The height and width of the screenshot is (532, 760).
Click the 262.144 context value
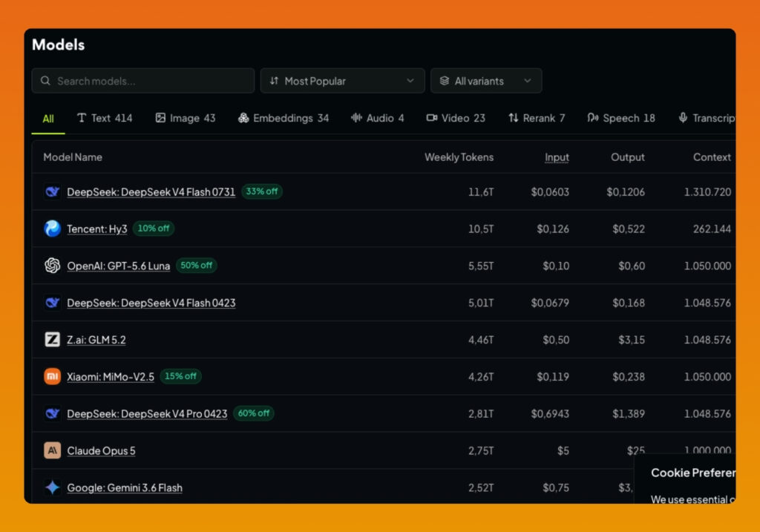pos(712,229)
